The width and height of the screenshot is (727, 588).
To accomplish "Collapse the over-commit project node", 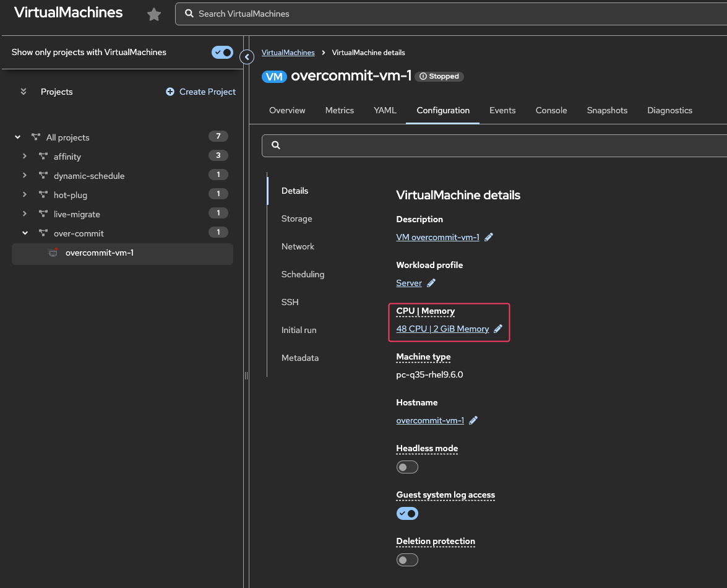I will point(25,233).
